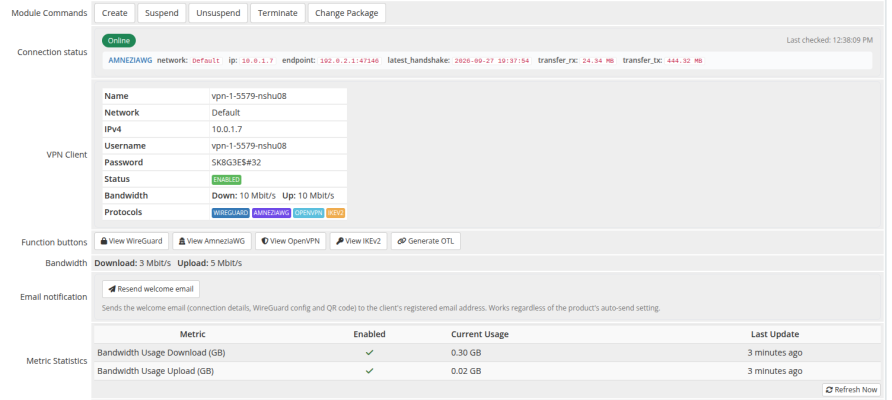Screen dimensions: 892x400
Task: Click the blue WIREGUARD protocol badge
Action: tap(230, 213)
